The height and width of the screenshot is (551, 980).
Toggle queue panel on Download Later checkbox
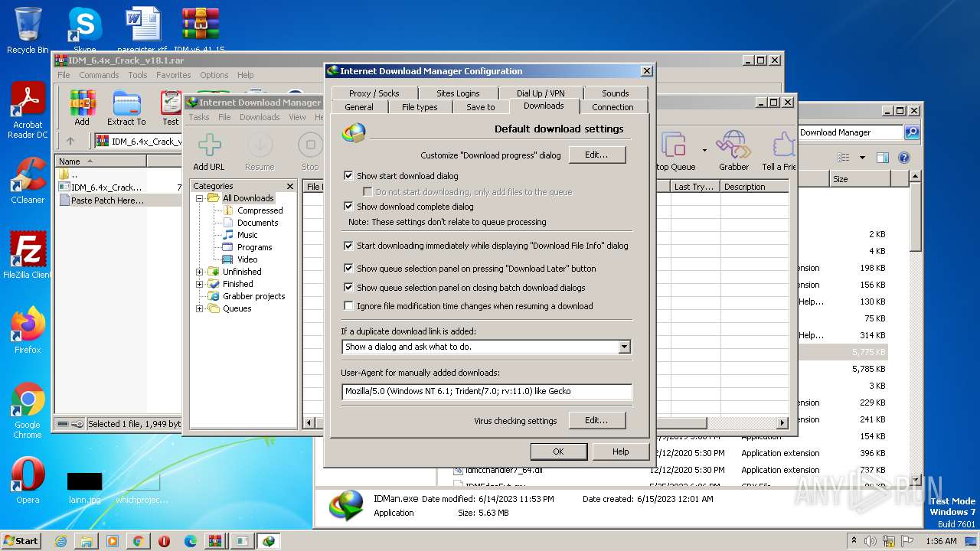[349, 269]
